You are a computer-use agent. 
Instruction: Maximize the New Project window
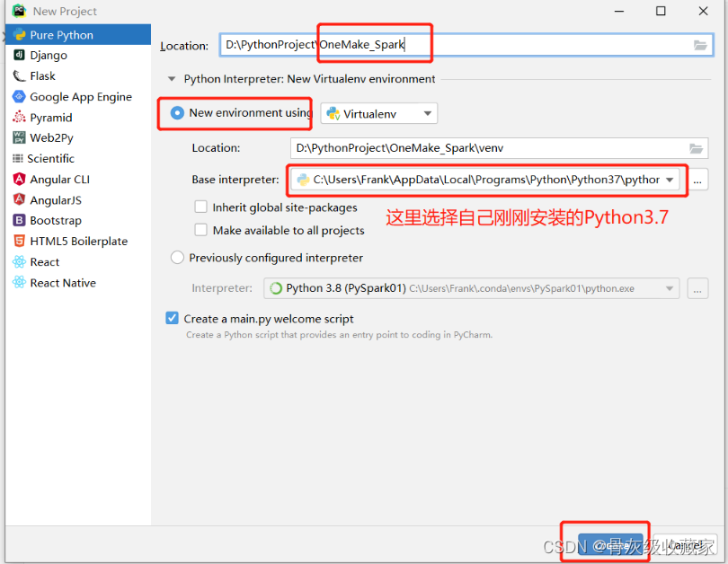coord(661,11)
